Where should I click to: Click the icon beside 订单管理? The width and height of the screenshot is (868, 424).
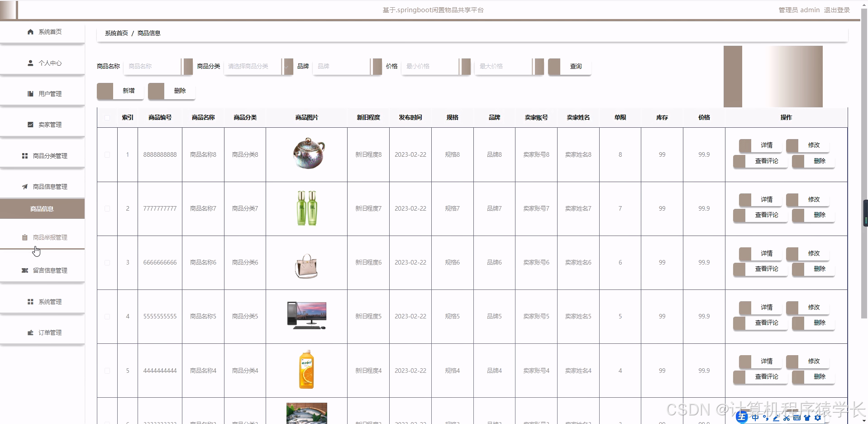(30, 332)
